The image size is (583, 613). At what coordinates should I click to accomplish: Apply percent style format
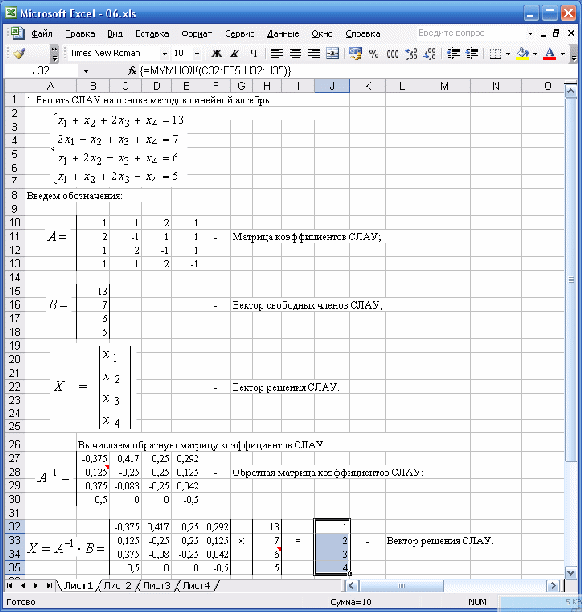[x=373, y=54]
